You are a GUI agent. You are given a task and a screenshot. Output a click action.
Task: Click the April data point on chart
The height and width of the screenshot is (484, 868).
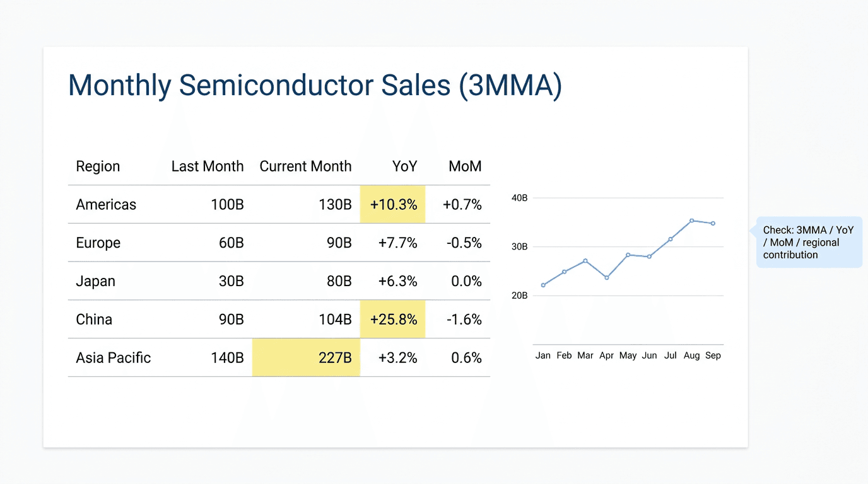pyautogui.click(x=607, y=277)
